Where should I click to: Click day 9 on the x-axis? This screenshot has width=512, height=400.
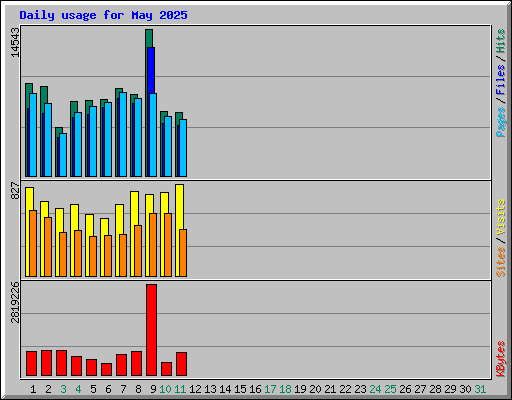153,389
